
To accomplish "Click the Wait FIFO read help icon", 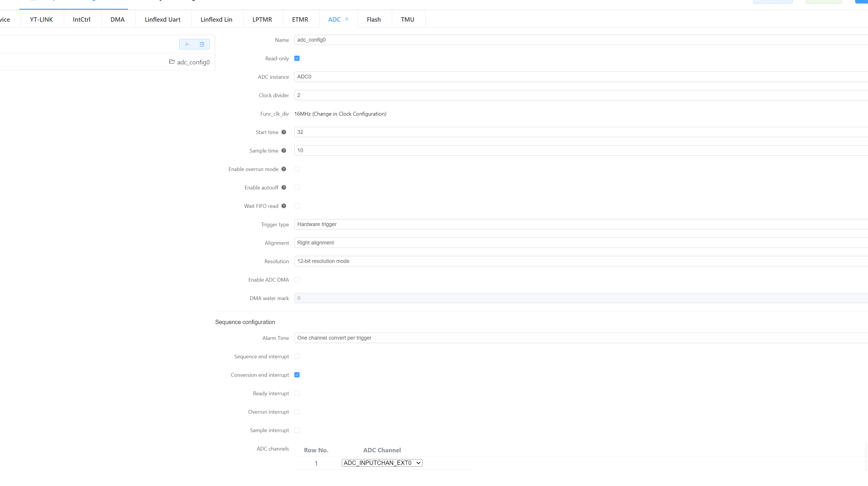I will [x=284, y=206].
